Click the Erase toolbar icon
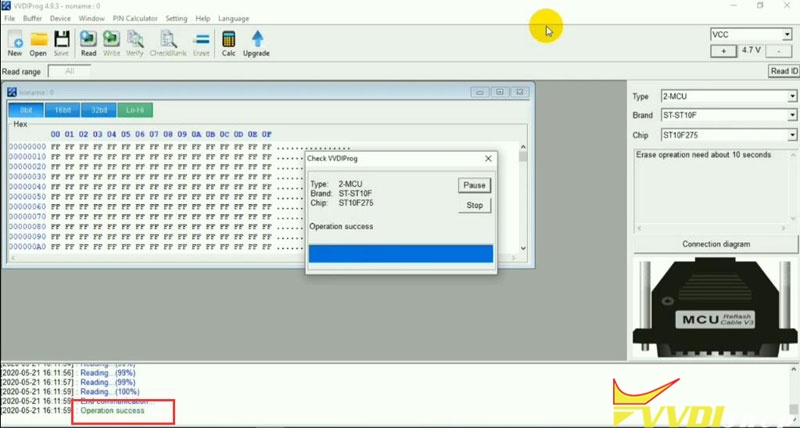 (x=202, y=43)
